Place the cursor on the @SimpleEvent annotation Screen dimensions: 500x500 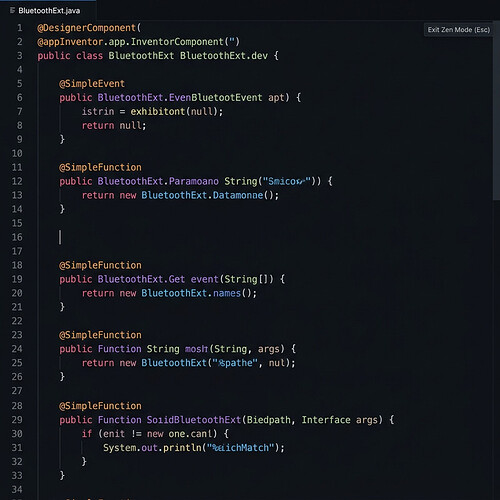click(x=92, y=84)
